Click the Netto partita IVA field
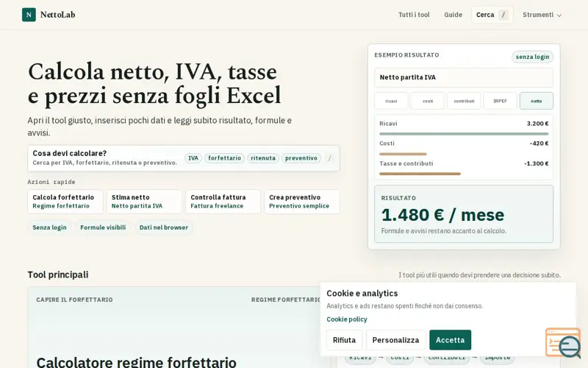This screenshot has width=588, height=368. pos(464,77)
